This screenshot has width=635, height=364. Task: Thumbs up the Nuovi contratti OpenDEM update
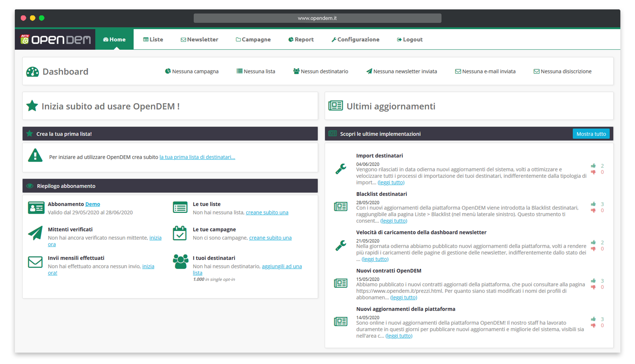pos(593,281)
